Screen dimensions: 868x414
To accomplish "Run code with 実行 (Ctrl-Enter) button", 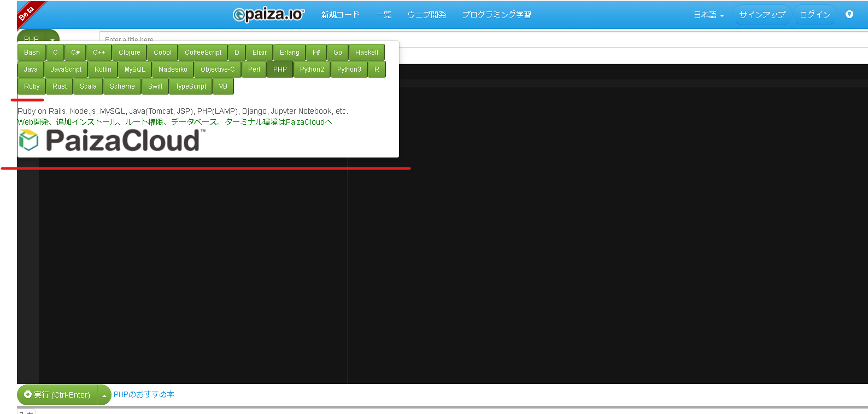I will click(x=57, y=395).
